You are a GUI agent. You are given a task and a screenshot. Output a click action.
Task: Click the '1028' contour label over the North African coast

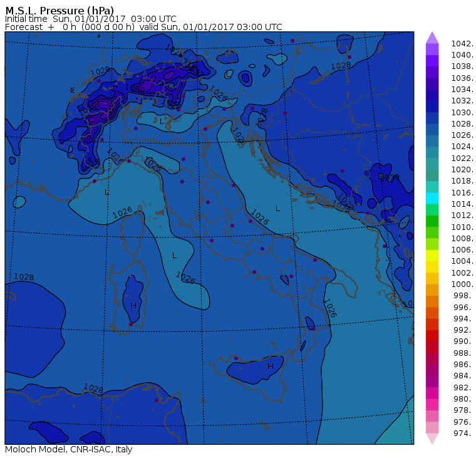click(93, 388)
